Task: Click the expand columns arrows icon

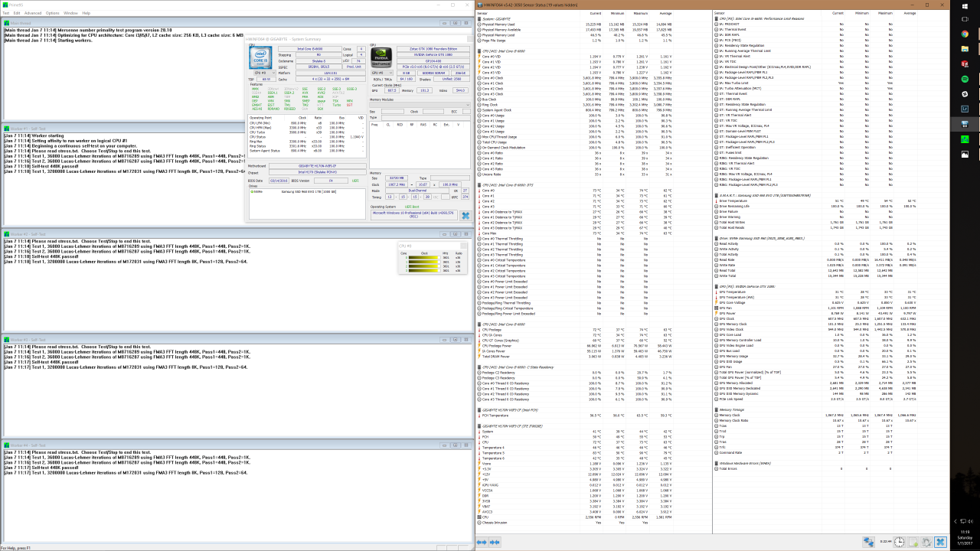Action: point(482,542)
